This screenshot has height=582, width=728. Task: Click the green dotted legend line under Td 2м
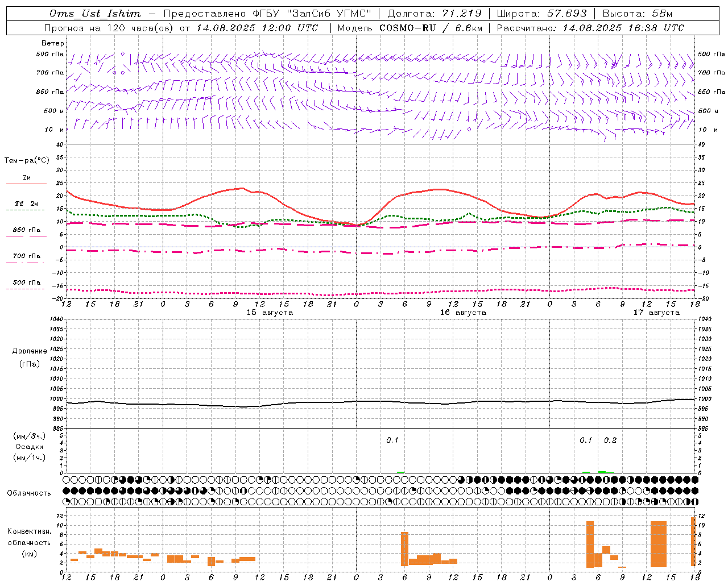tap(25, 210)
